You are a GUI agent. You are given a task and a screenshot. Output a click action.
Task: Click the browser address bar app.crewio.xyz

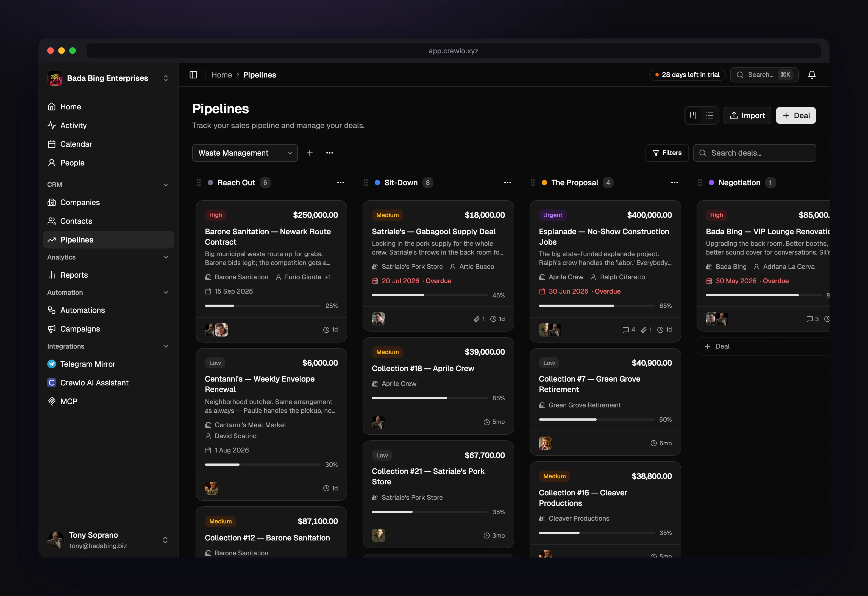click(454, 51)
